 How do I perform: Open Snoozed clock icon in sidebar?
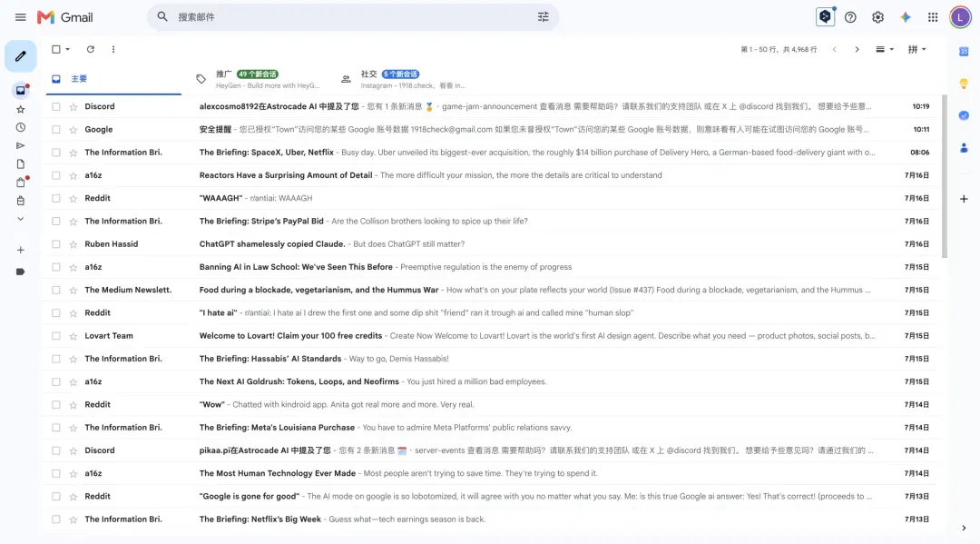coord(21,127)
